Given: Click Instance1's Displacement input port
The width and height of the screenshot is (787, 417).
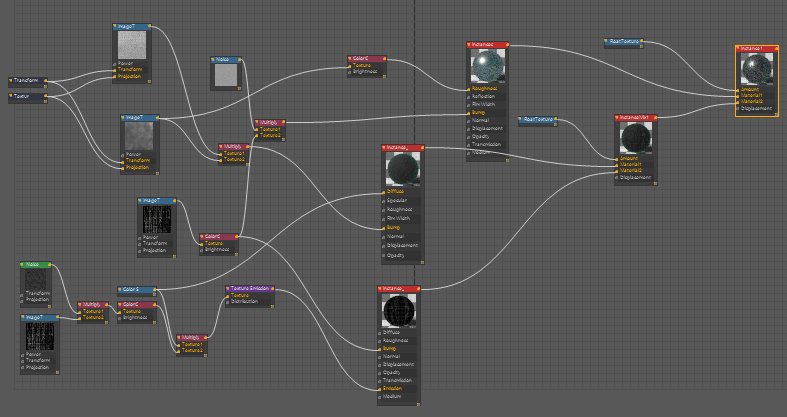Looking at the screenshot, I should (x=738, y=108).
